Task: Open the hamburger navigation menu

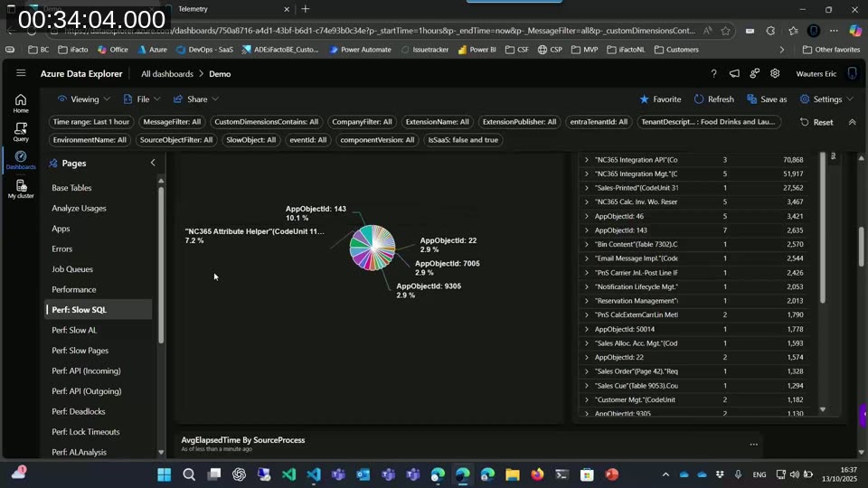Action: (21, 73)
